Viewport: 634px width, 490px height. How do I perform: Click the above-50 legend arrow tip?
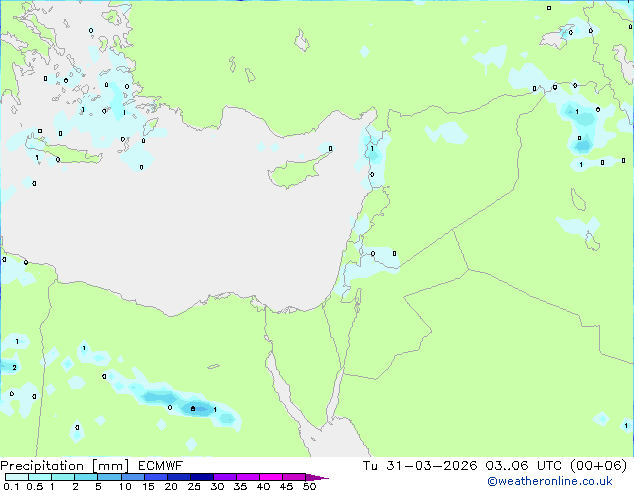[317, 477]
